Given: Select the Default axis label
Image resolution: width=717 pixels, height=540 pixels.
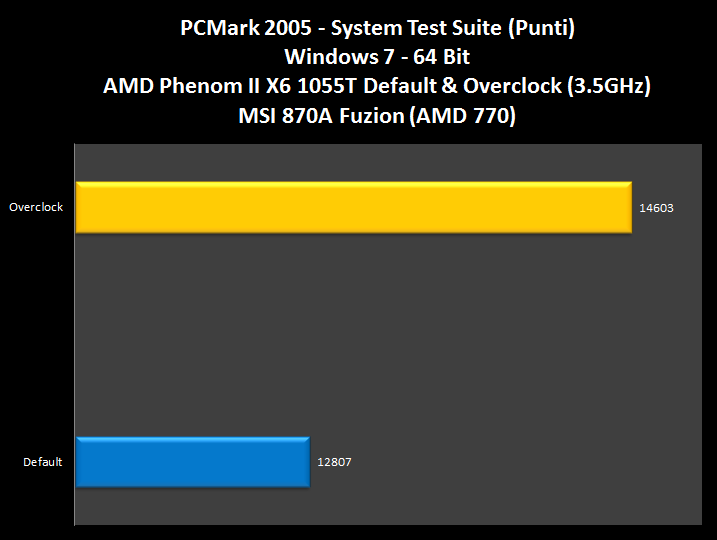Looking at the screenshot, I should (x=43, y=462).
